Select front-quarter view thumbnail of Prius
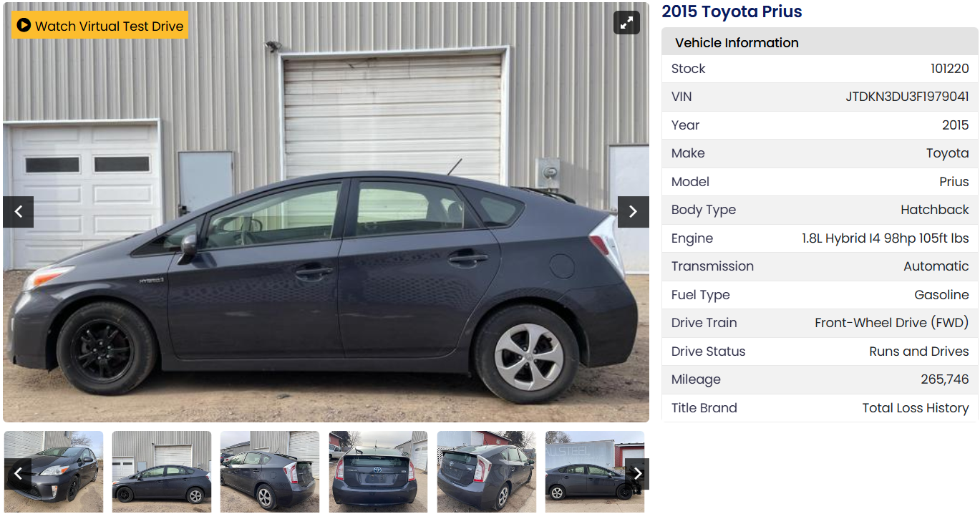Screen dimensions: 980x514 click(x=54, y=471)
